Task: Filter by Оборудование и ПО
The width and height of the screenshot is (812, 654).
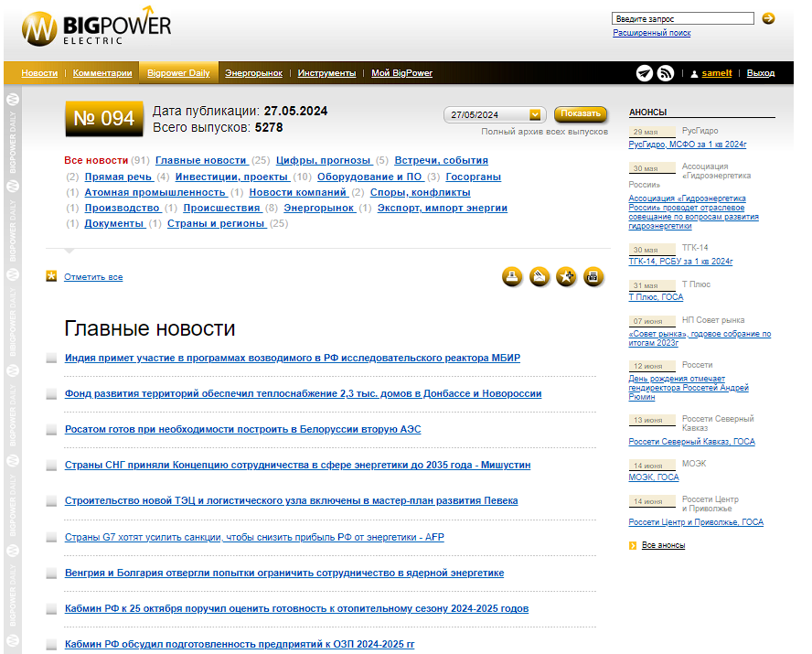Action: pyautogui.click(x=369, y=177)
